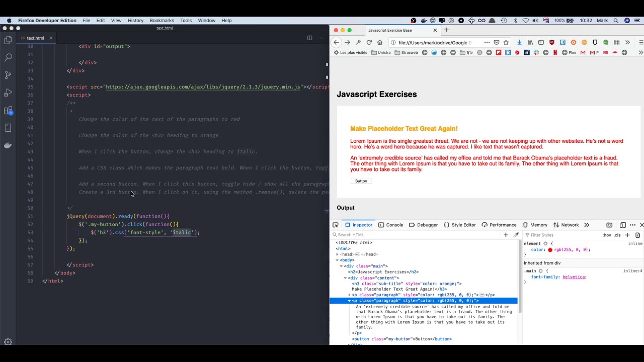
Task: Collapse the selected paragraph node
Action: click(349, 301)
